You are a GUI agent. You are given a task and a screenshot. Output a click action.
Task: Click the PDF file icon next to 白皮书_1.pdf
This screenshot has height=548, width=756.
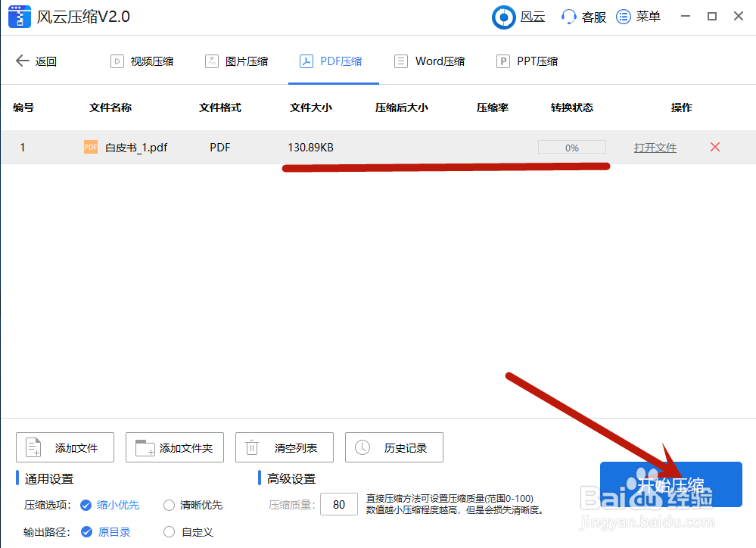(91, 148)
